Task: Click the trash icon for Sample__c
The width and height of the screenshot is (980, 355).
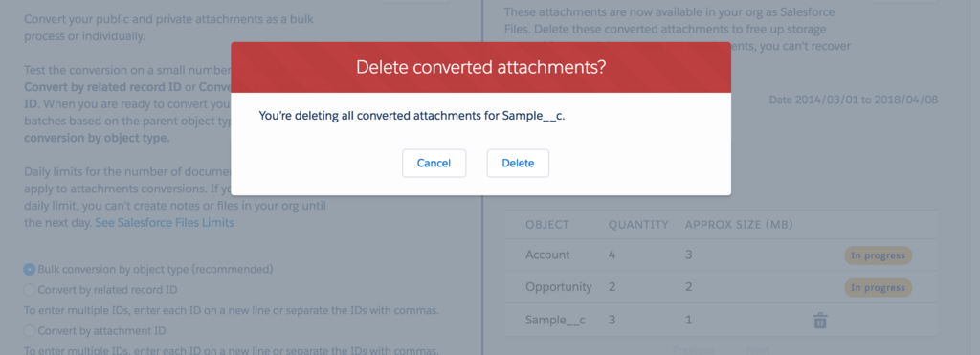Action: 820,321
